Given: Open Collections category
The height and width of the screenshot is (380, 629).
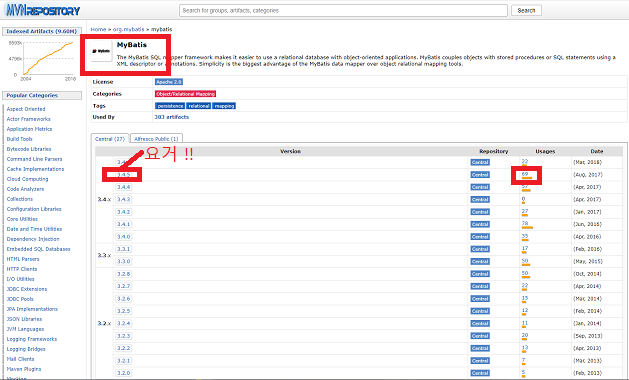Looking at the screenshot, I should [x=20, y=199].
